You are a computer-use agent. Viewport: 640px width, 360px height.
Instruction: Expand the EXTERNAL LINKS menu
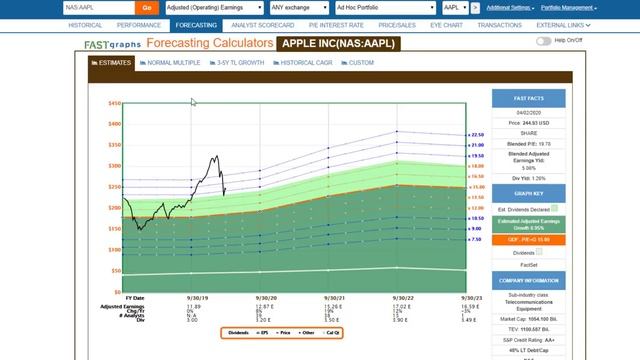(x=563, y=25)
